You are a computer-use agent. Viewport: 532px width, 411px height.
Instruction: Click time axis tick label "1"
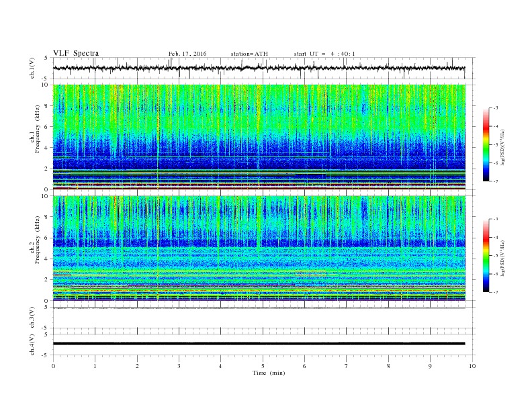(x=95, y=366)
